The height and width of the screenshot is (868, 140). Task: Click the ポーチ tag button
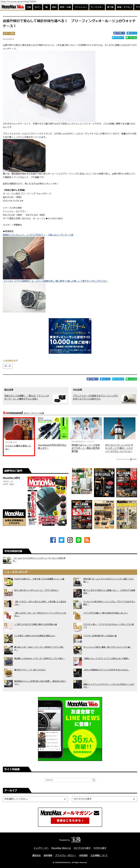[7, 366]
